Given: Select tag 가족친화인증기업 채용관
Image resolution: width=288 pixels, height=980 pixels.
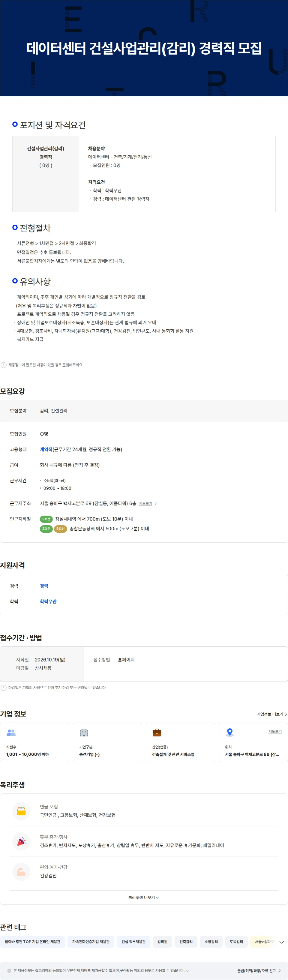Looking at the screenshot, I should click(x=91, y=942).
